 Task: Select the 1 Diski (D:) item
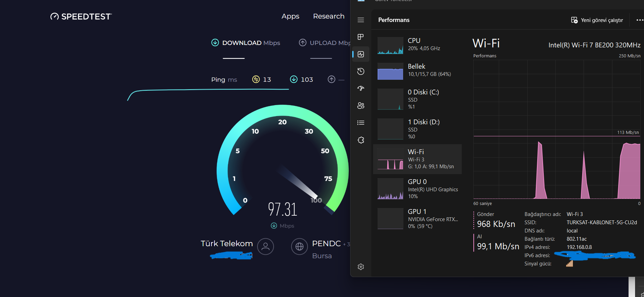coord(417,129)
